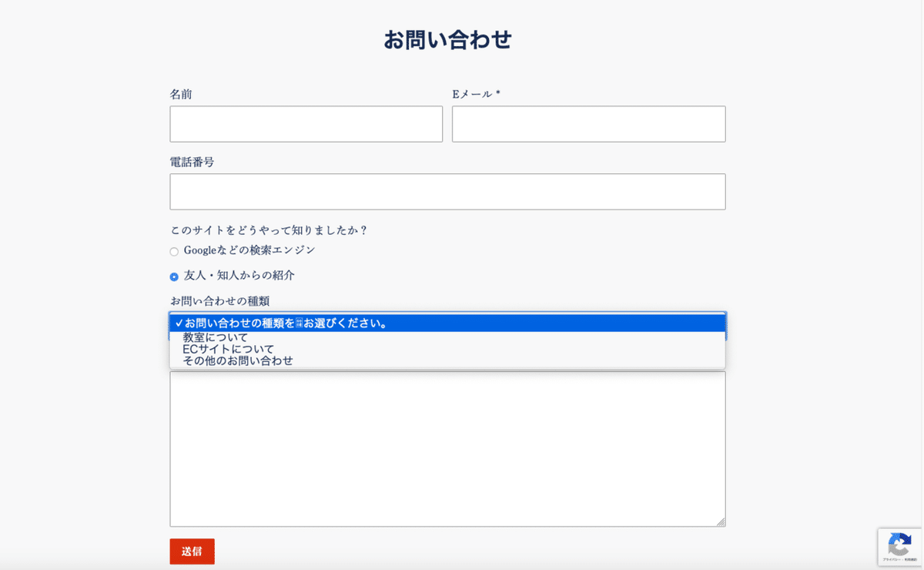Click the 送信 submit button
924x570 pixels.
pyautogui.click(x=192, y=552)
